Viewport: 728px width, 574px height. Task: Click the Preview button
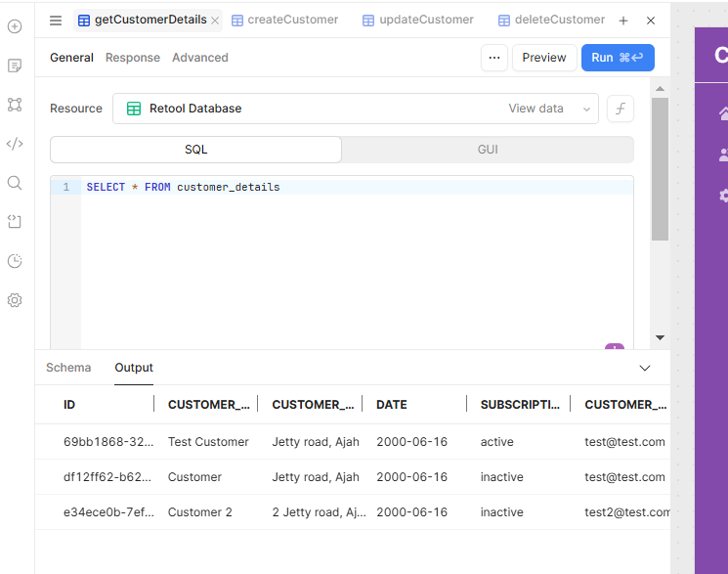pyautogui.click(x=544, y=58)
